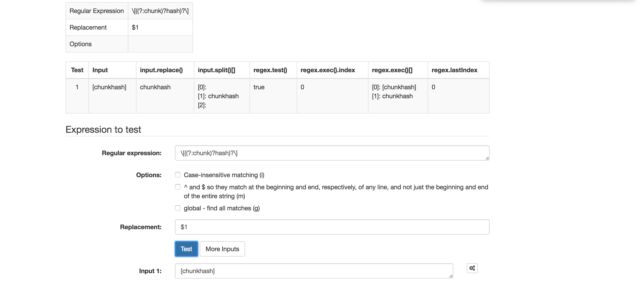Viewport: 644px width, 283px height.
Task: Enable Case-insensitive matching (i) checkbox
Action: (177, 175)
